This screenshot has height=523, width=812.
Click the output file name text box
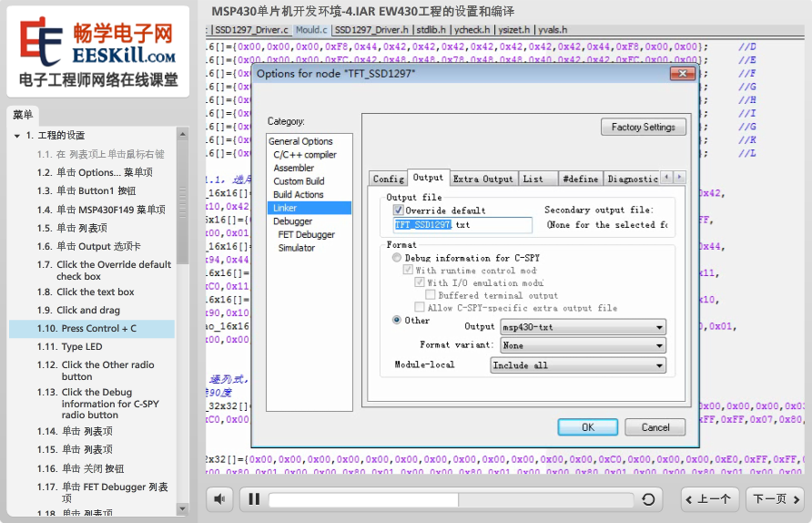coord(462,224)
